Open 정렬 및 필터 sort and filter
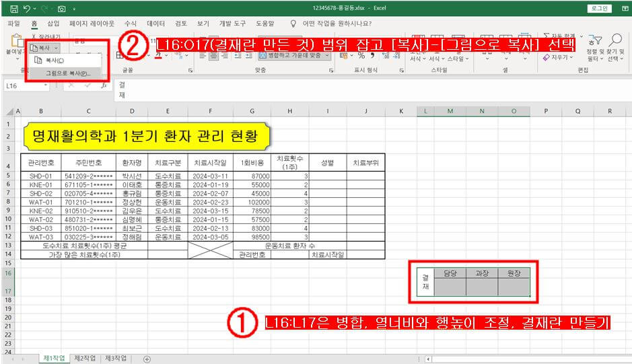The image size is (632, 364). (x=594, y=48)
